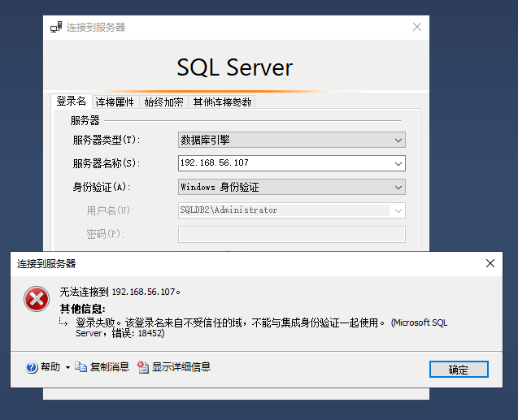The width and height of the screenshot is (518, 420).
Task: Open the 始终加密 tab
Action: pyautogui.click(x=164, y=102)
